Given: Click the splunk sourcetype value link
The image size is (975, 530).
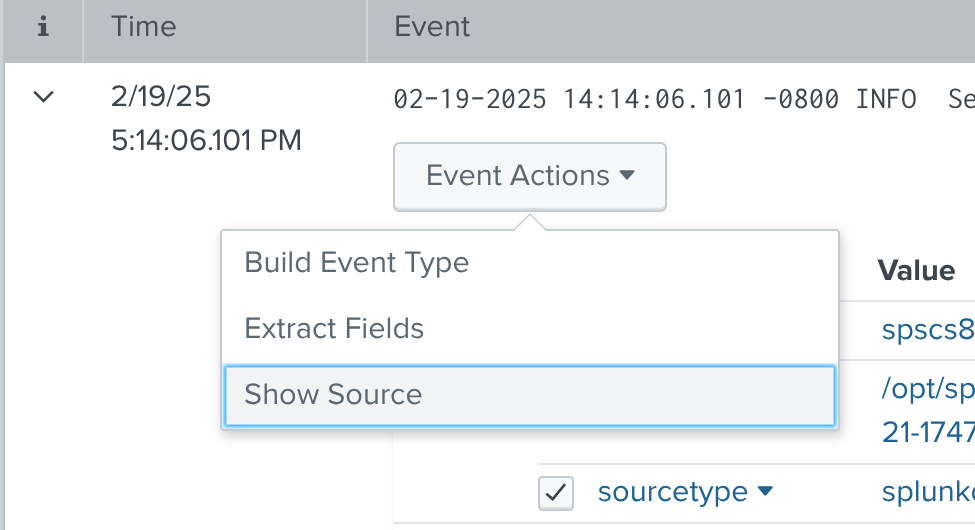Looking at the screenshot, I should (927, 492).
